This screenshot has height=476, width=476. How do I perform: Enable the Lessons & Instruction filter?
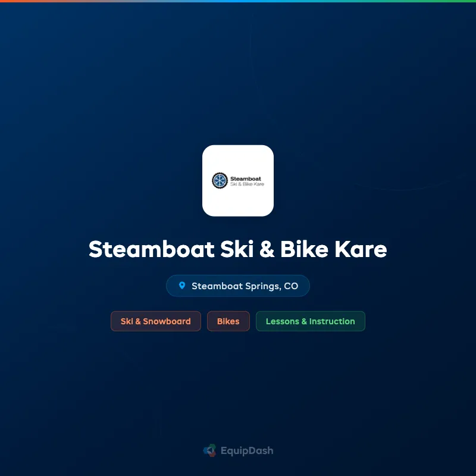[x=311, y=321]
